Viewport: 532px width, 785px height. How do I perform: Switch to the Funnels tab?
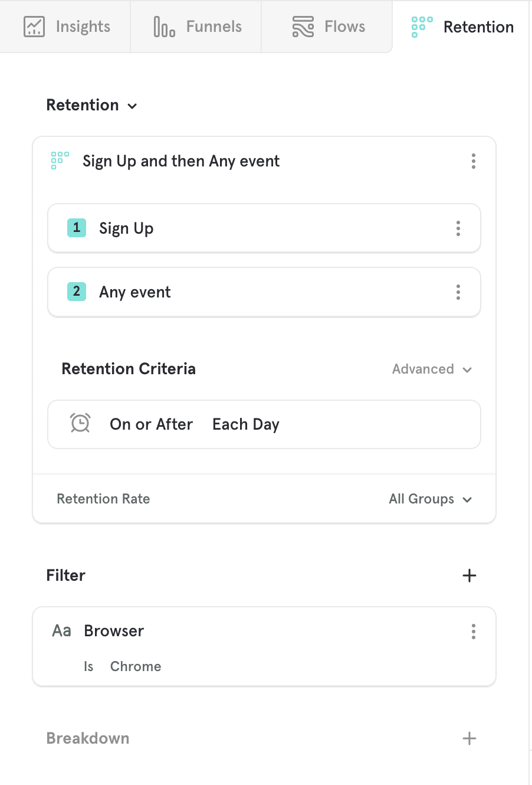tap(214, 27)
